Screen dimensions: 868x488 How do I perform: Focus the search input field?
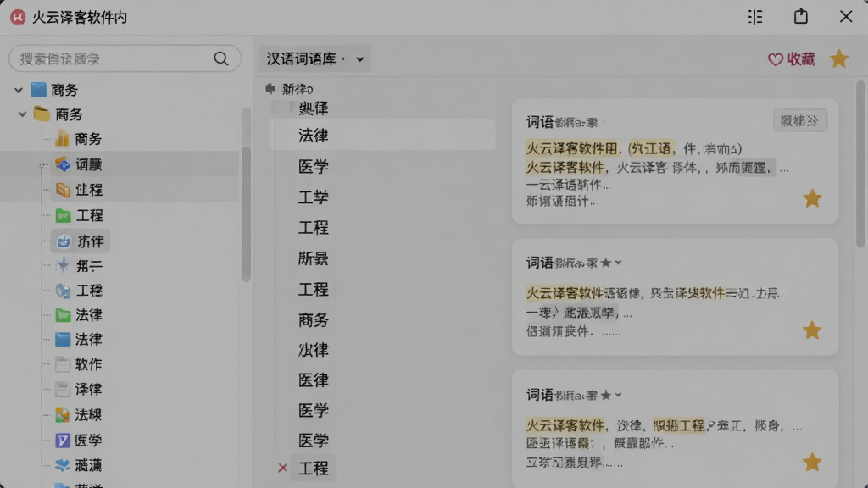pos(125,58)
